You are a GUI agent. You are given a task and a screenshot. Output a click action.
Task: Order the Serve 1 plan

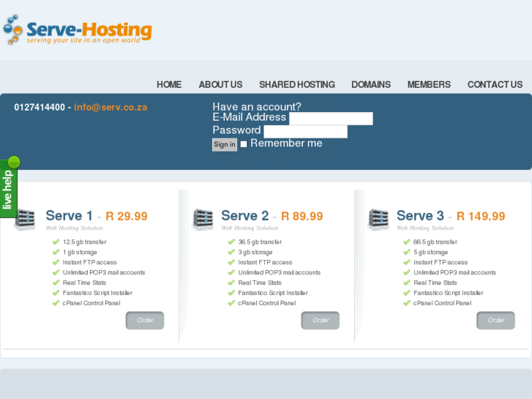click(145, 320)
